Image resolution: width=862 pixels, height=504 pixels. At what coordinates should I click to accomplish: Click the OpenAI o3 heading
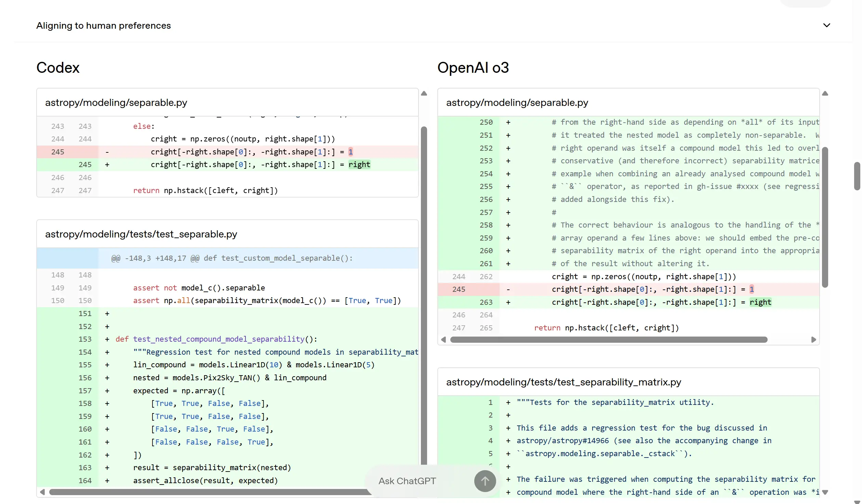pos(473,68)
